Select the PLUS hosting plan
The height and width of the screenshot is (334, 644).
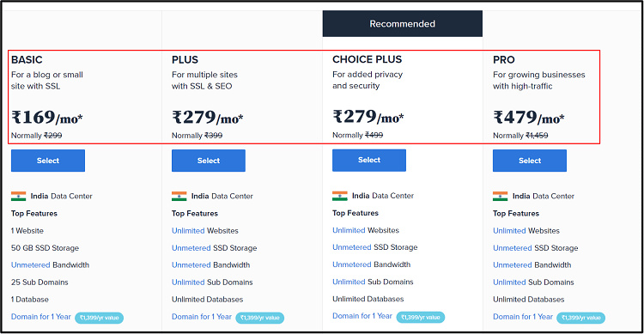209,161
